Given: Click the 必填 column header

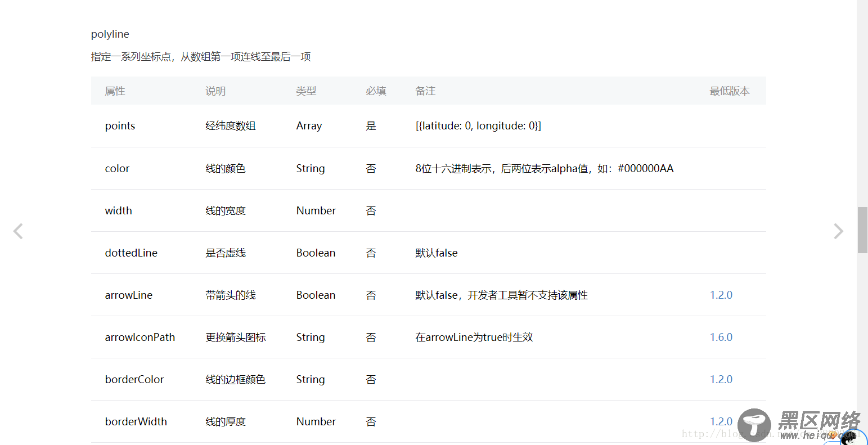Looking at the screenshot, I should coord(376,91).
